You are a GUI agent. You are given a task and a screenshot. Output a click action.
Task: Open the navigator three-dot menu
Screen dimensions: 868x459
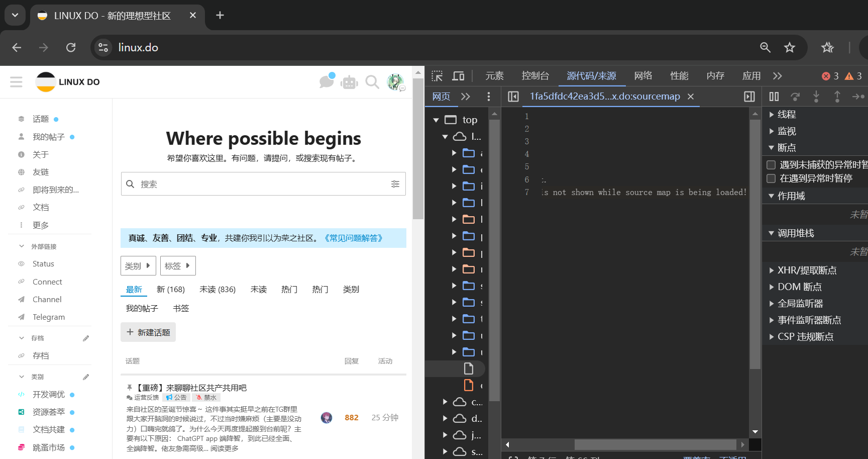488,97
